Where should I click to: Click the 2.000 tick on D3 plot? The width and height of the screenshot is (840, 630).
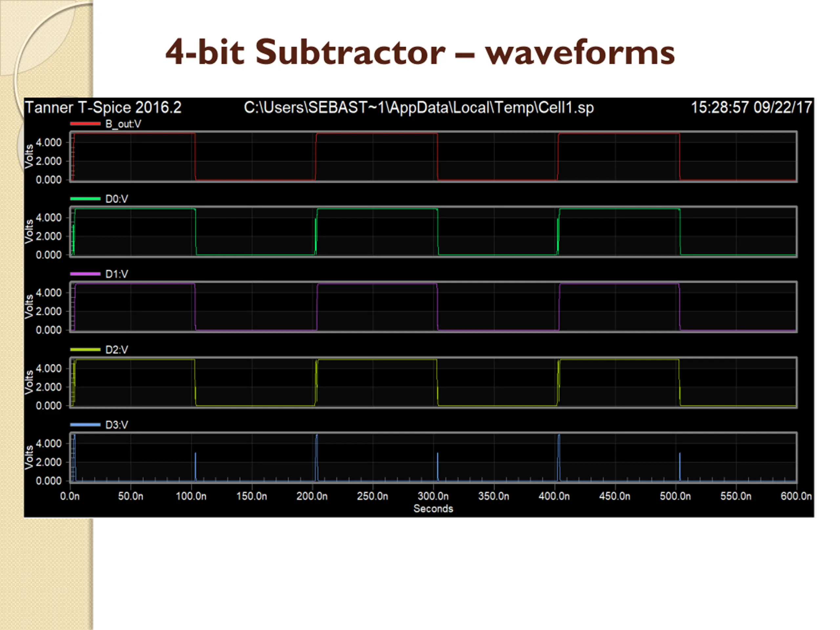point(49,463)
